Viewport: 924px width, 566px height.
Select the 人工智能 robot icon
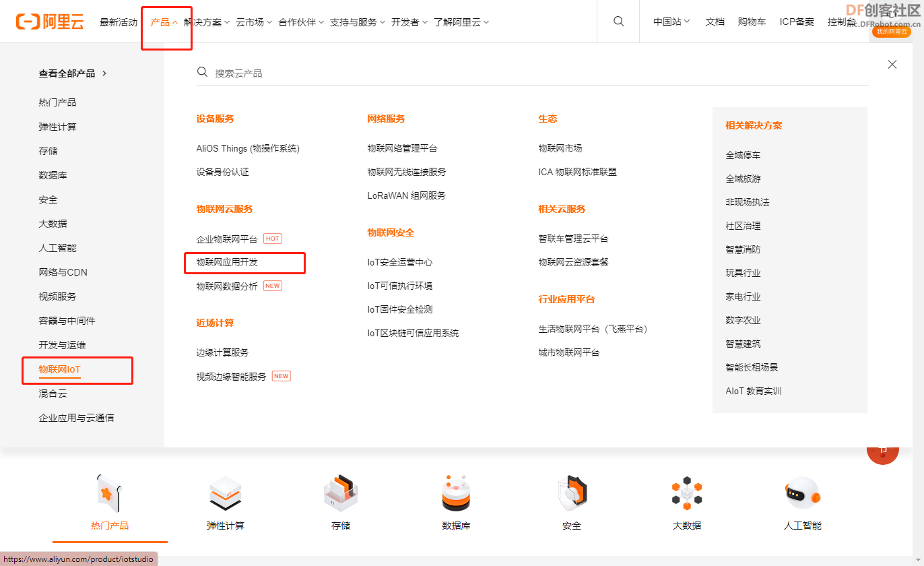coord(803,493)
